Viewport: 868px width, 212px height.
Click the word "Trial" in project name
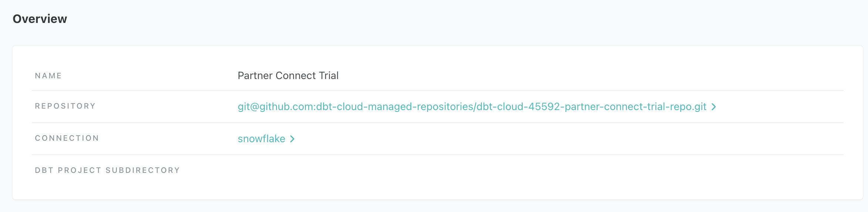(329, 76)
